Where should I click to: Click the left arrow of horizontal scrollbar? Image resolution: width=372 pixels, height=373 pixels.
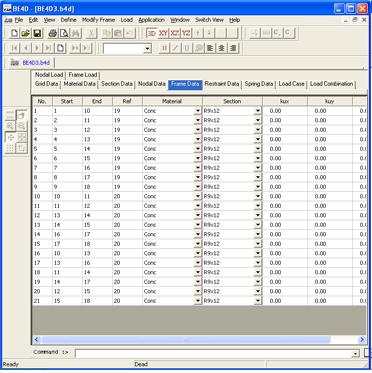37,340
